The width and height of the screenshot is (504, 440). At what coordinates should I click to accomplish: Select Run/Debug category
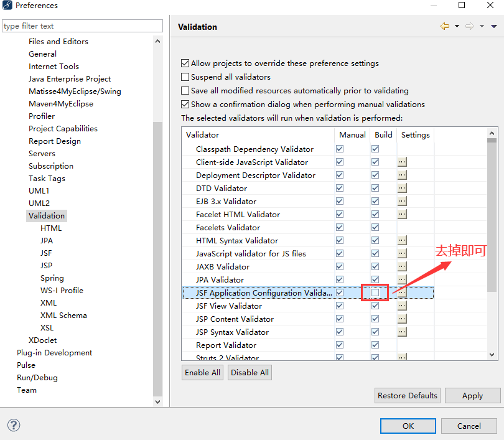point(37,378)
